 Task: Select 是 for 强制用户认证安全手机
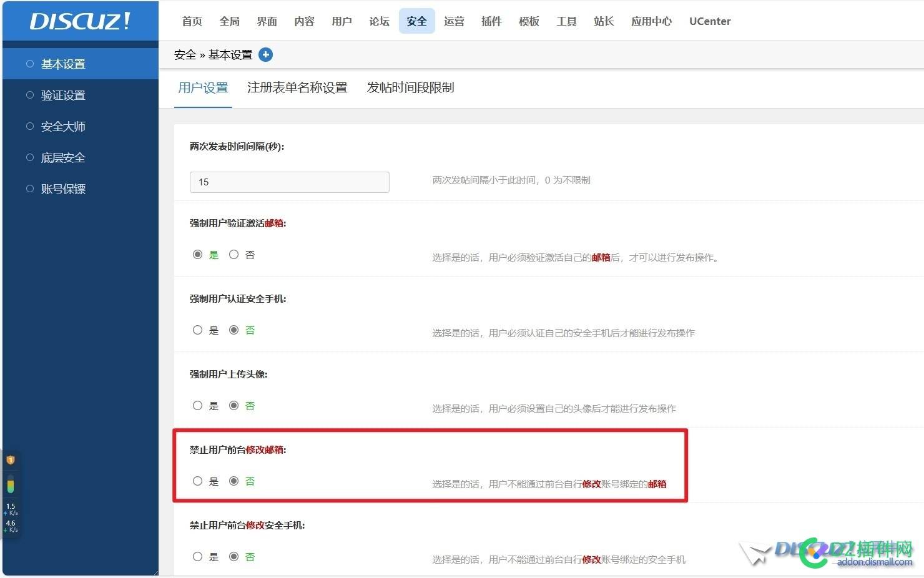click(197, 330)
